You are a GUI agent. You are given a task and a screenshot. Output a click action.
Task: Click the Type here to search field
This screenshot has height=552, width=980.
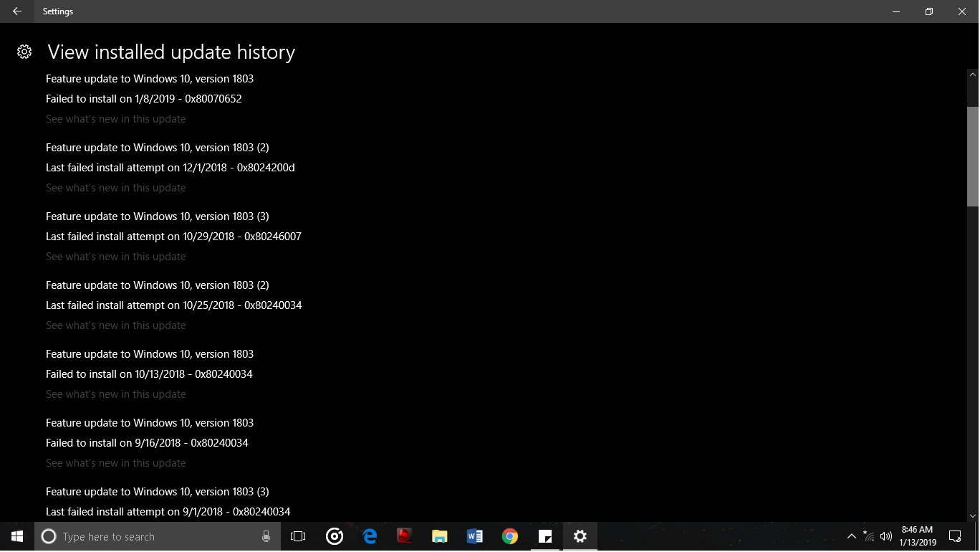(158, 536)
